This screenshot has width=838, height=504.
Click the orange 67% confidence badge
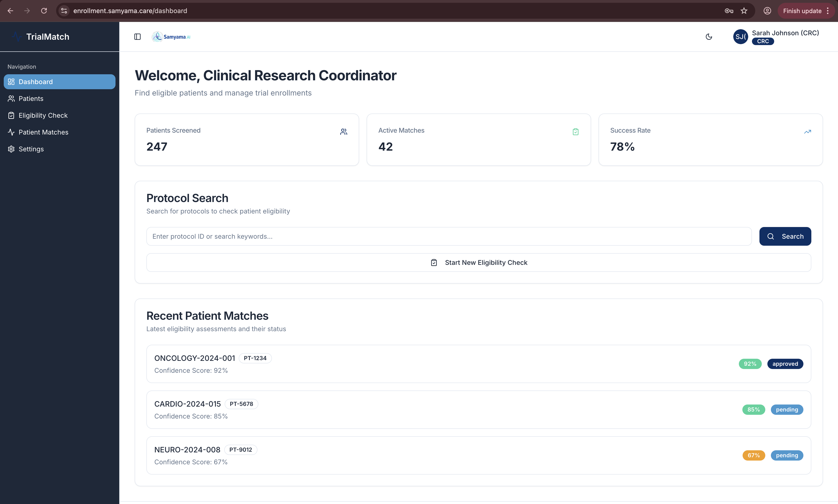point(753,455)
